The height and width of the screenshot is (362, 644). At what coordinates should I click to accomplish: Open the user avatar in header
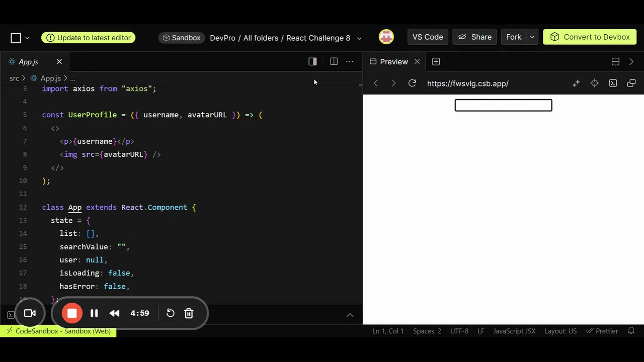tap(386, 37)
